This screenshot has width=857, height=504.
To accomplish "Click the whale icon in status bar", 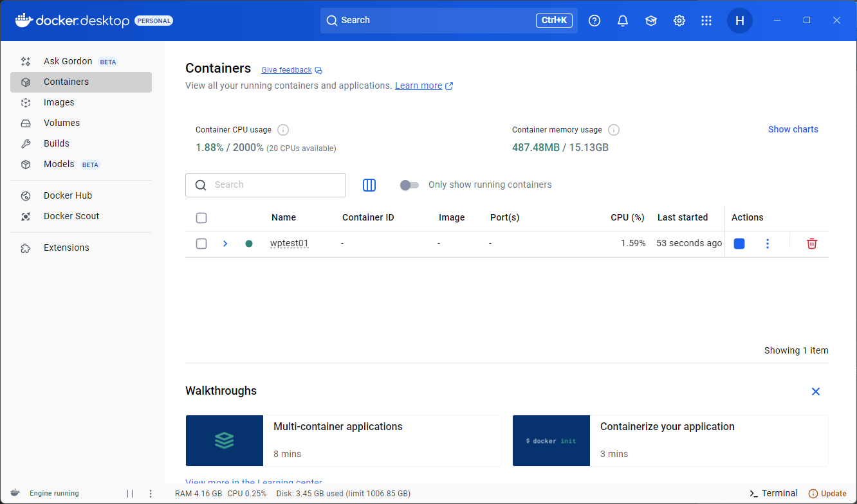I will [x=15, y=493].
